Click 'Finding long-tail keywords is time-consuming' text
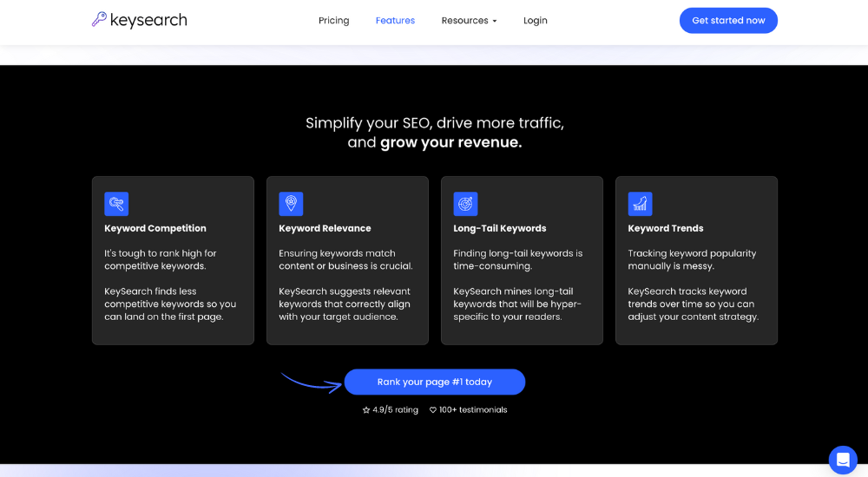Screen dimensions: 868x477 pyautogui.click(x=518, y=259)
